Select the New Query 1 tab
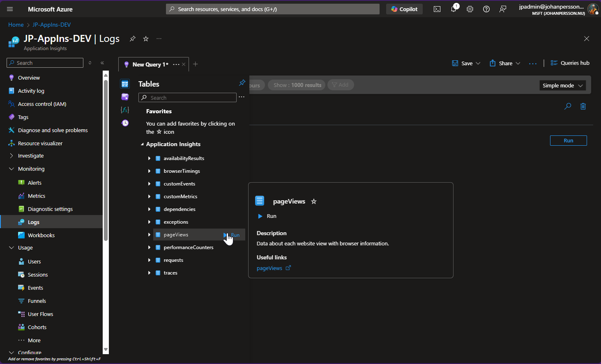Image resolution: width=601 pixels, height=364 pixels. coord(150,64)
